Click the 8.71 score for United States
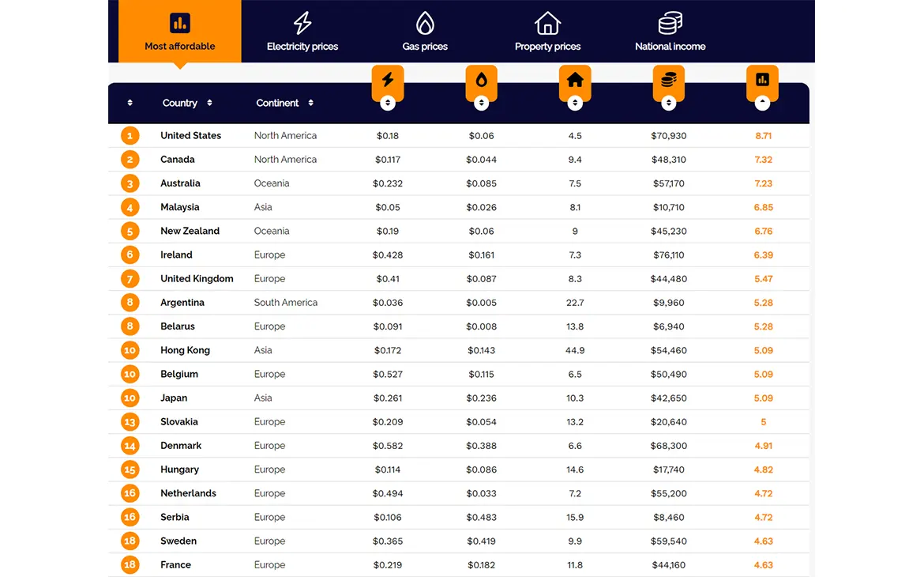 click(763, 136)
